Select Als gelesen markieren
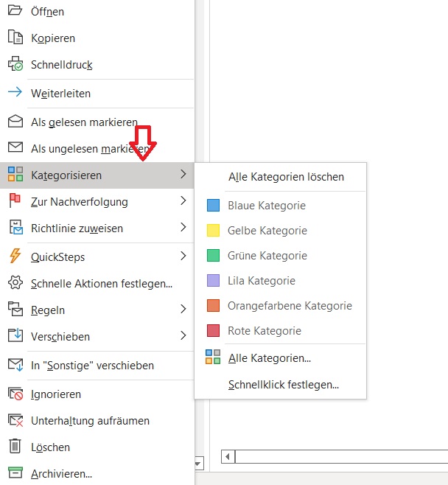 click(97, 122)
